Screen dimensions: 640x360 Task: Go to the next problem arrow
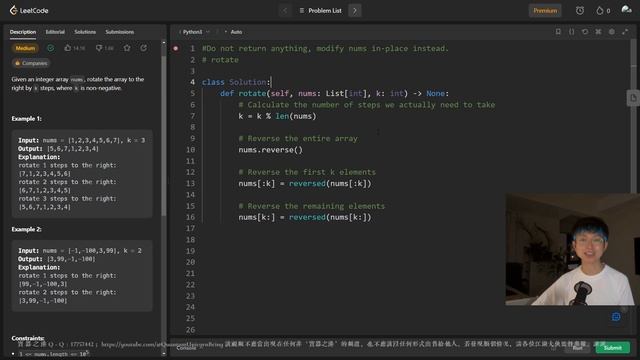coord(355,11)
